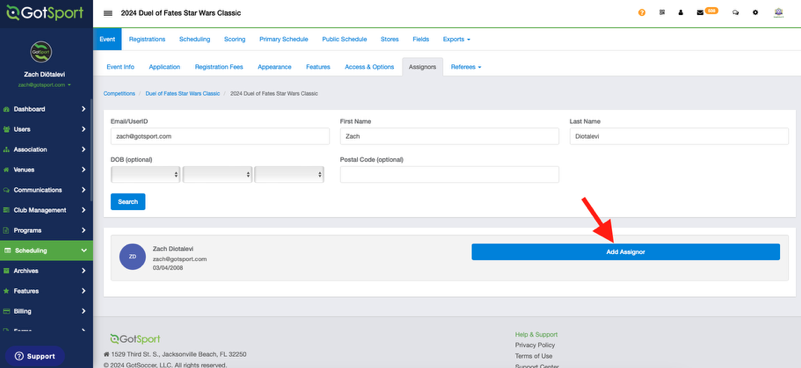
Task: Open the QR code icon in top bar
Action: tap(662, 12)
